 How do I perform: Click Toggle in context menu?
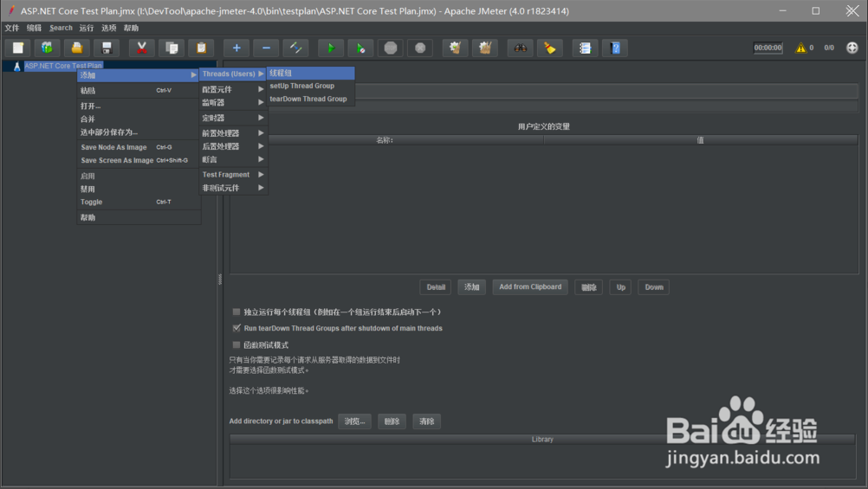[138, 202]
